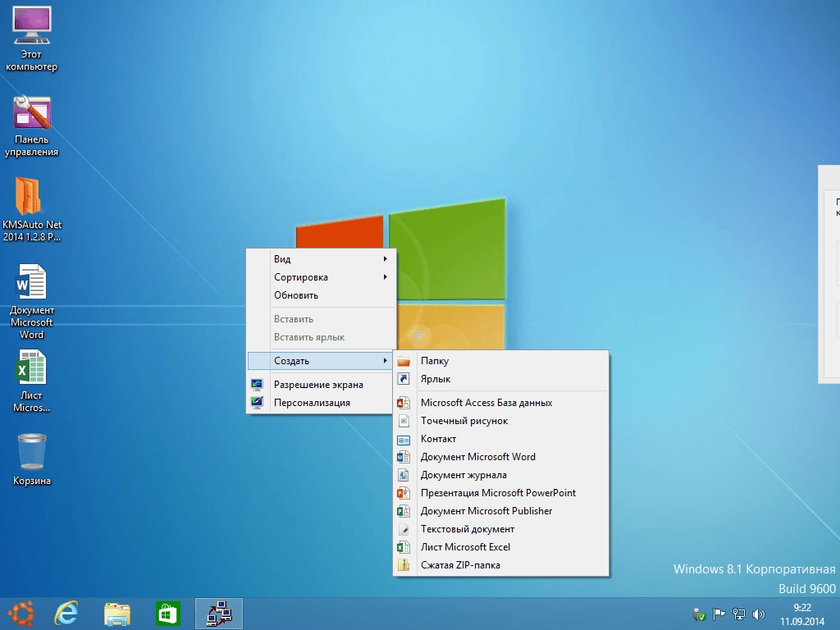Open File Explorer from the taskbar
The width and height of the screenshot is (840, 630).
point(117,614)
